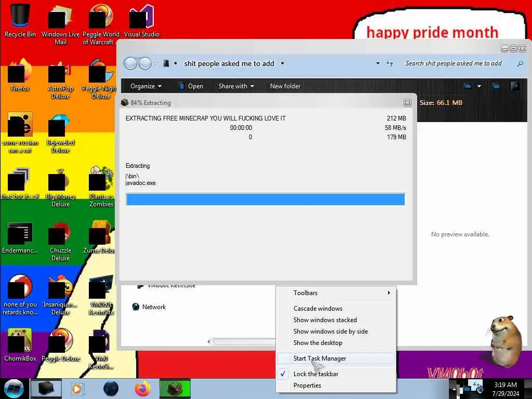
Task: Click the Explorer refresh arrows icon
Action: [x=390, y=63]
